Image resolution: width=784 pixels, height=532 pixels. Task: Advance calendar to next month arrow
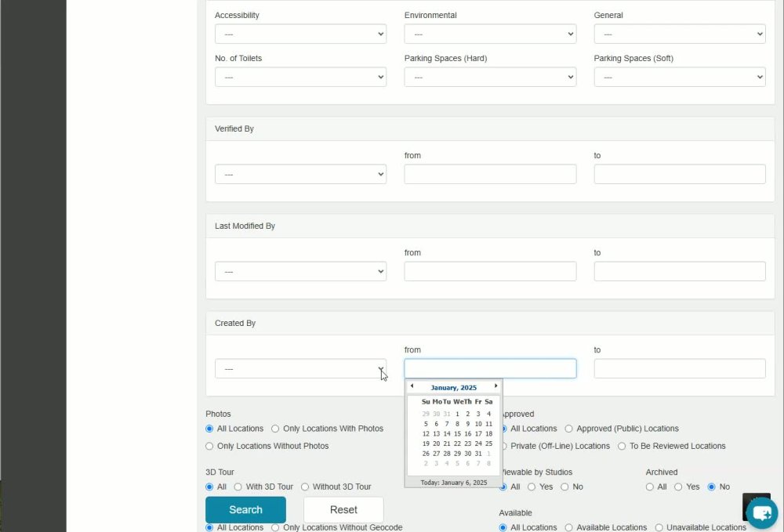click(x=495, y=385)
